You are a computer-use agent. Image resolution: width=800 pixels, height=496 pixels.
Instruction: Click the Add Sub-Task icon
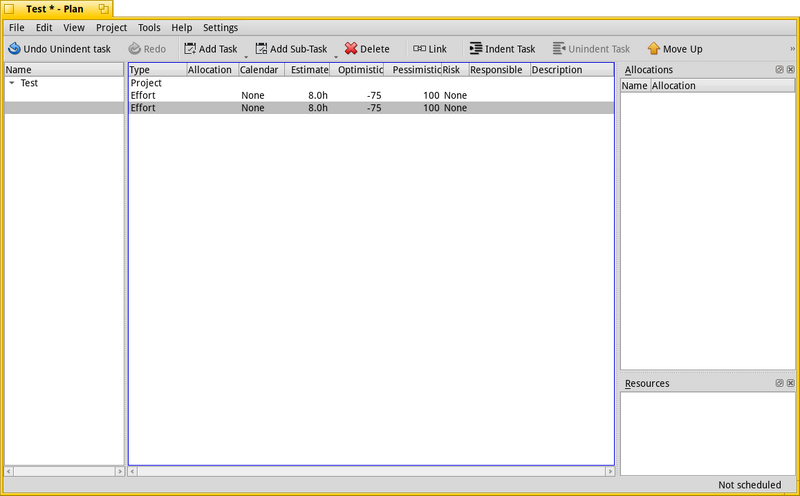(x=261, y=48)
